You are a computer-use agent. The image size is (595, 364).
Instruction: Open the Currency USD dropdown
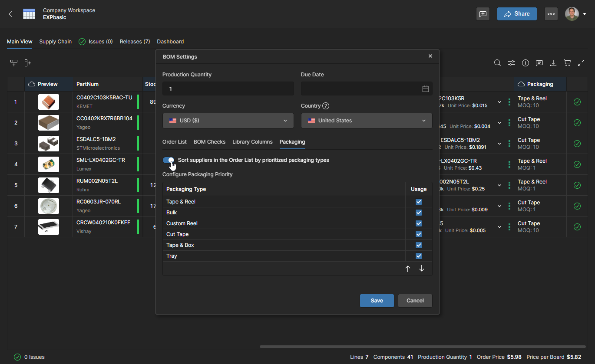click(x=228, y=121)
